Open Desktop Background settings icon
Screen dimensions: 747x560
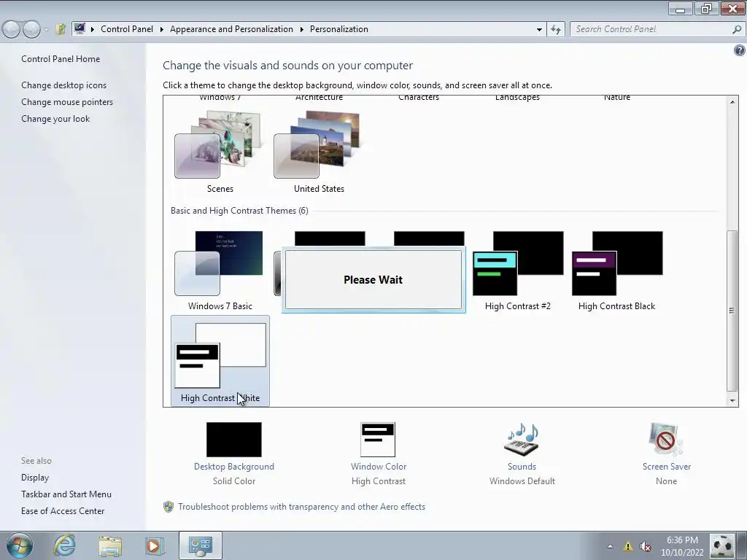(x=234, y=440)
